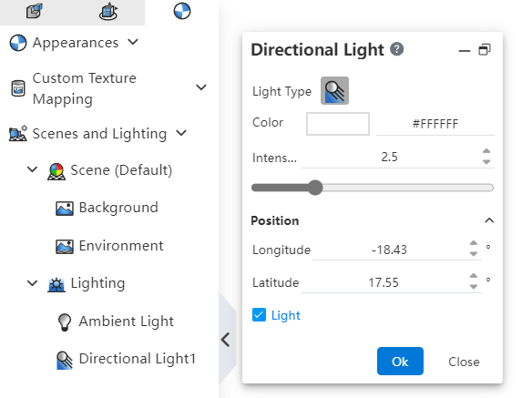Collapse the Lighting tree node
The width and height of the screenshot is (532, 398).
(x=32, y=283)
